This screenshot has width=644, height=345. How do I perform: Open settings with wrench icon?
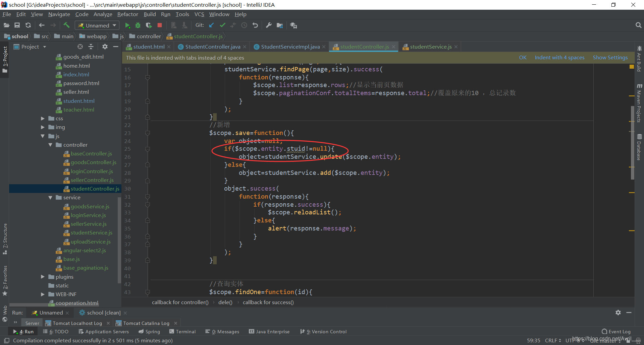[x=269, y=25]
